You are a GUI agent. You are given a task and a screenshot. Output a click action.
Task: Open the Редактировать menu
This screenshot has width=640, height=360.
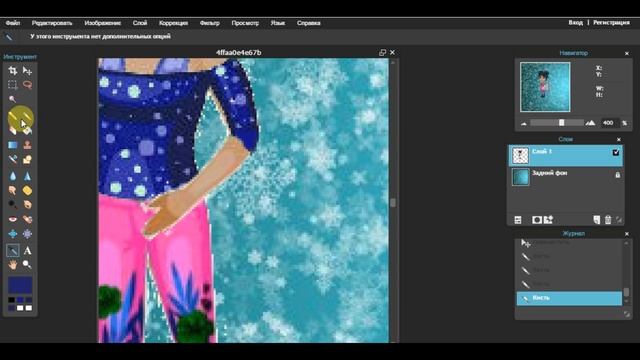click(52, 23)
